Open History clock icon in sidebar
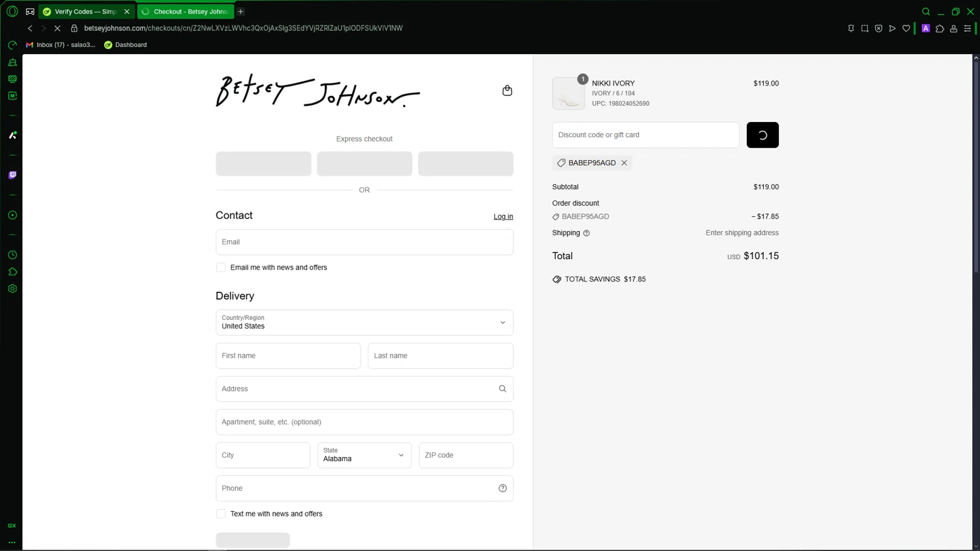Viewport: 980px width, 551px height. (12, 255)
